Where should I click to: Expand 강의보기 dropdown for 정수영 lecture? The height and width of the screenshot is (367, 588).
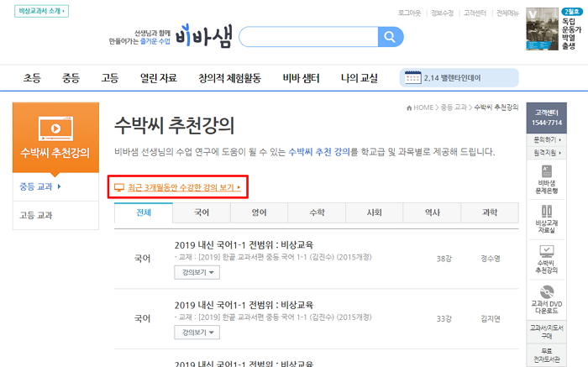(x=197, y=273)
